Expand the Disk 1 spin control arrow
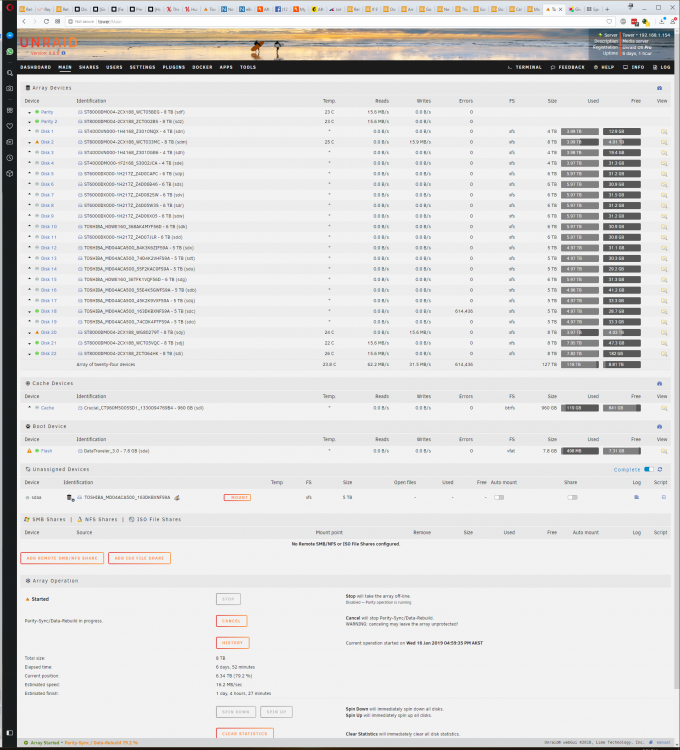 click(x=29, y=131)
